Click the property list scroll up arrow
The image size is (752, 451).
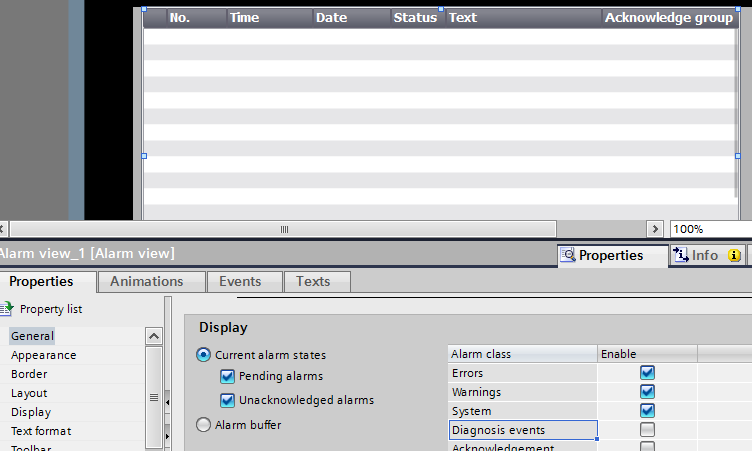(x=154, y=336)
